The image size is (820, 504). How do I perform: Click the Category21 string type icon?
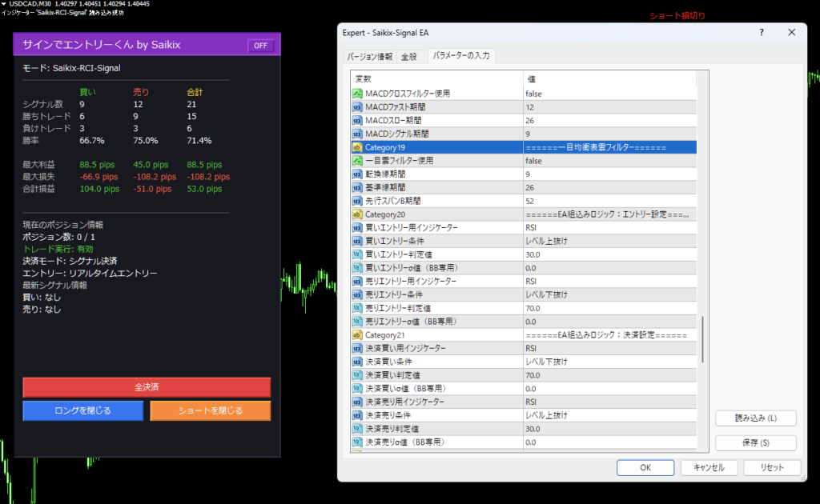357,334
